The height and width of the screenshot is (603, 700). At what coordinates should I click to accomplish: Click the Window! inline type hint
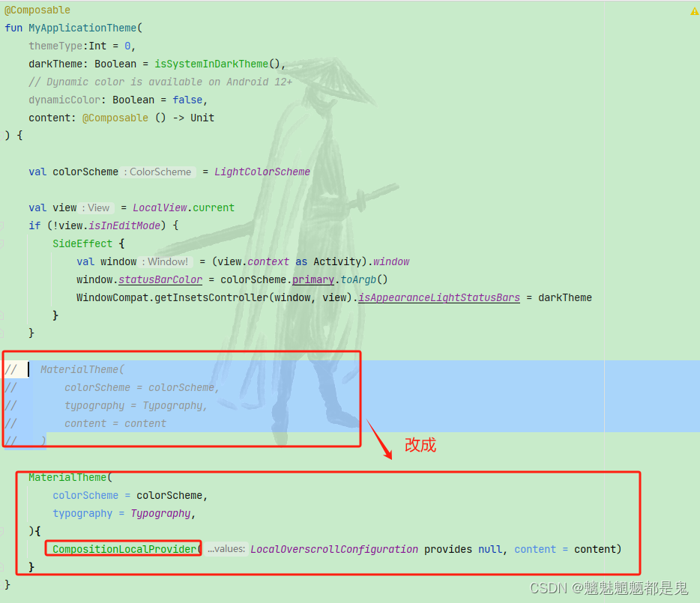click(167, 261)
